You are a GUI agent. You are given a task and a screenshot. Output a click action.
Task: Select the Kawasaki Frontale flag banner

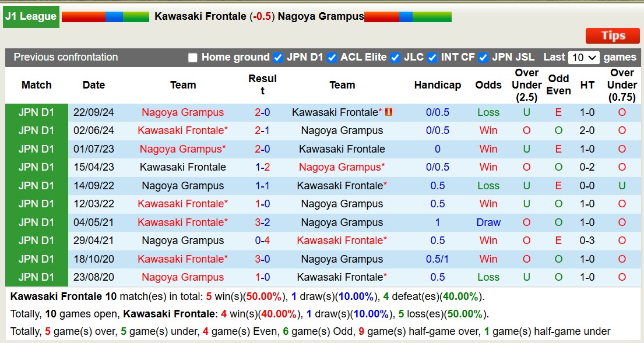click(x=105, y=17)
